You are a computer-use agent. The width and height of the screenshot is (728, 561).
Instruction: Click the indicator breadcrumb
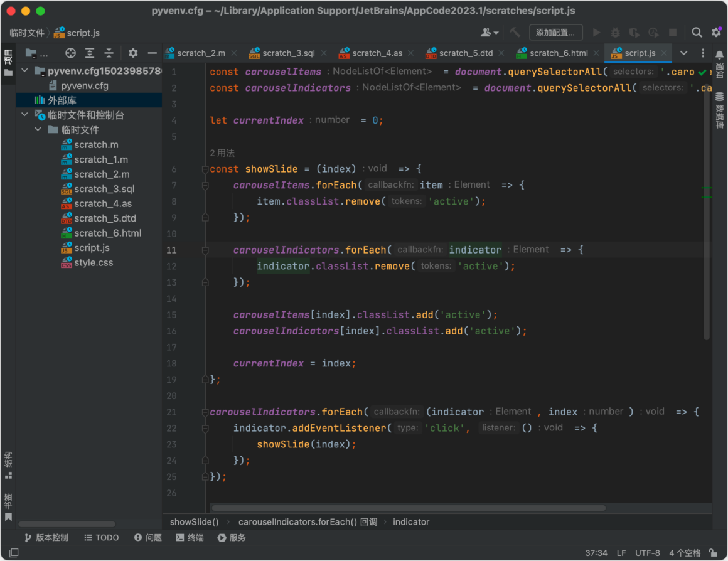411,522
